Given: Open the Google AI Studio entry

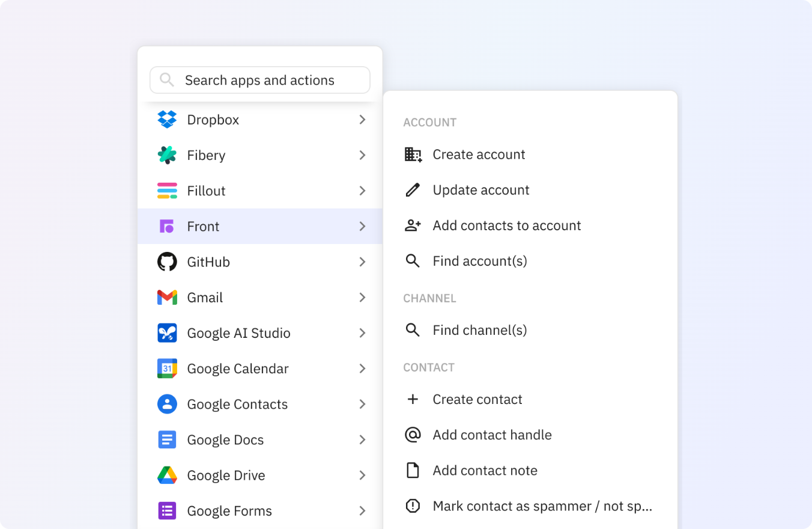Looking at the screenshot, I should coord(260,333).
